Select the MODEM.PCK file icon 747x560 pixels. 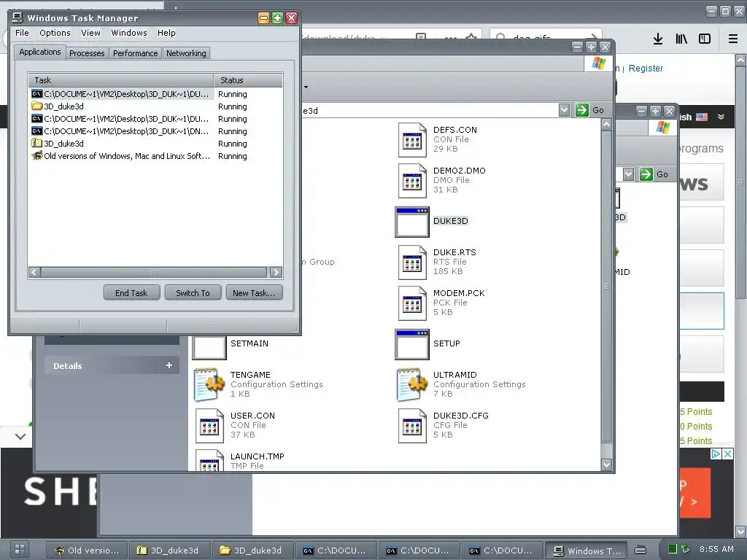412,303
